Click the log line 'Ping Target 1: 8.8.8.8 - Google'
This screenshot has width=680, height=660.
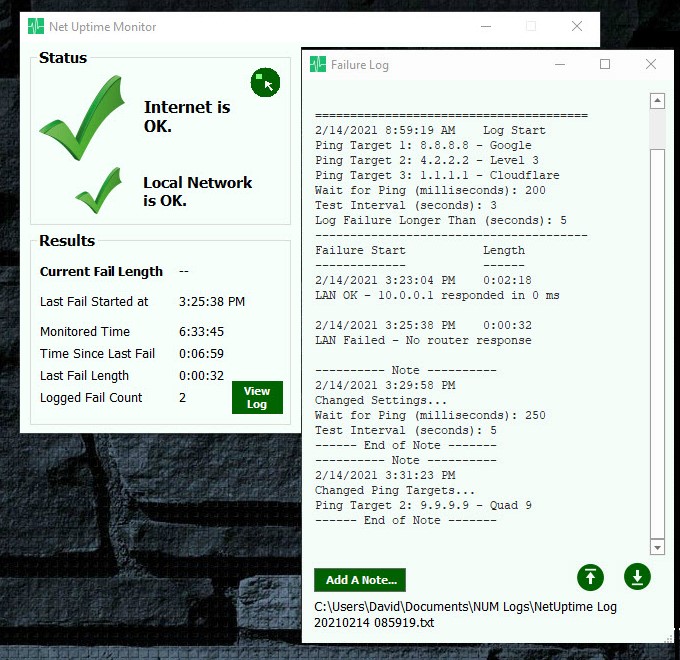pos(423,145)
